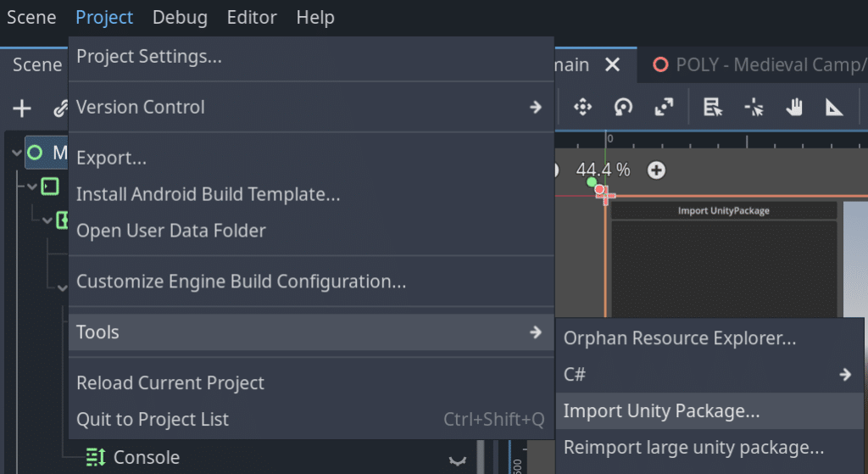This screenshot has height=474, width=868.
Task: Click the Console node visibility icon
Action: pos(457,460)
